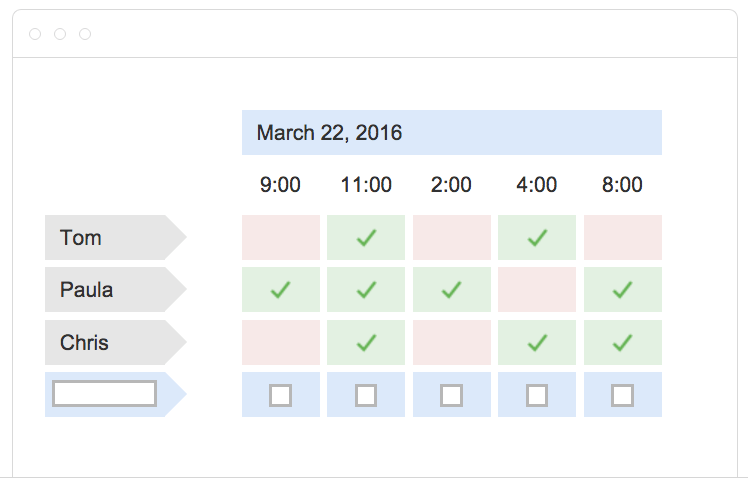Tick the empty 2:00 checkbox in the new row
Image resolution: width=748 pixels, height=478 pixels.
[x=451, y=395]
